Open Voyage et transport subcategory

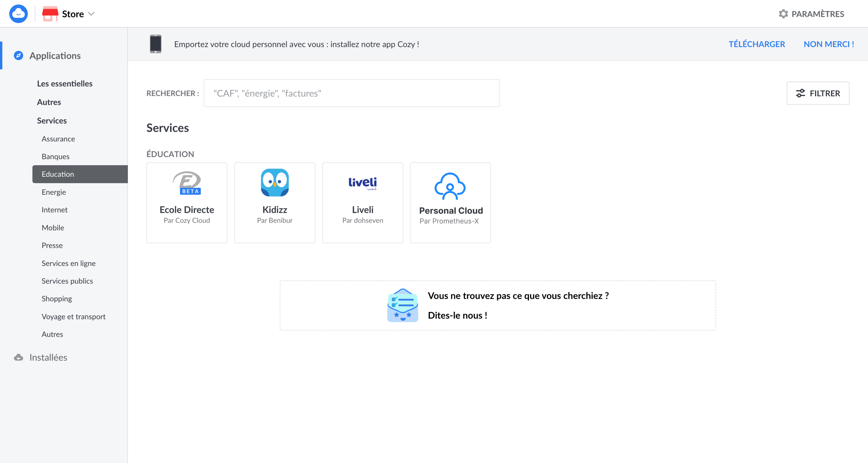click(x=73, y=316)
